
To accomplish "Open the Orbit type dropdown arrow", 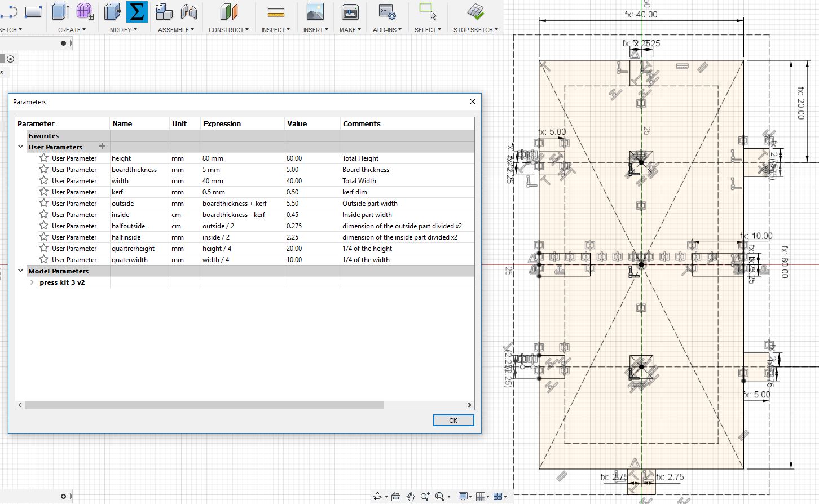I will pyautogui.click(x=386, y=497).
